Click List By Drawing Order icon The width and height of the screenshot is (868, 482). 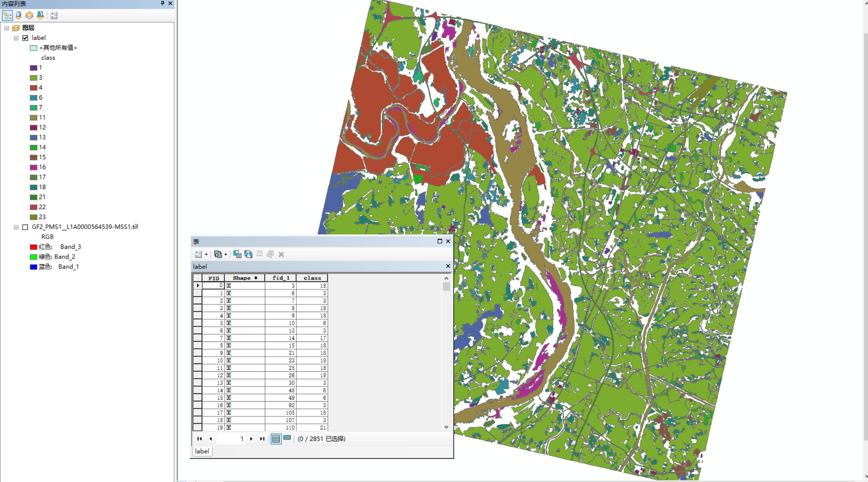click(x=7, y=16)
